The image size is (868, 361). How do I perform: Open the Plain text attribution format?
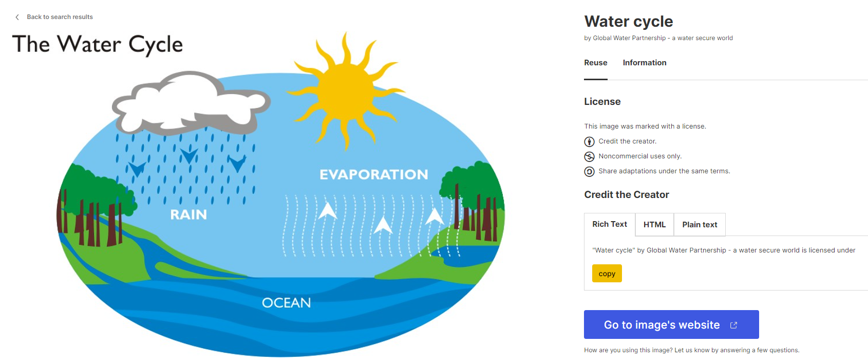(700, 224)
